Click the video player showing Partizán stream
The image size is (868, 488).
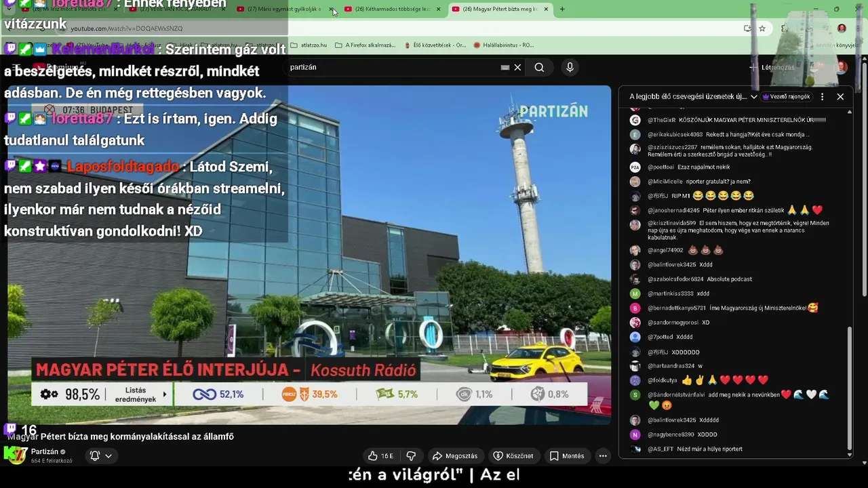(309, 255)
